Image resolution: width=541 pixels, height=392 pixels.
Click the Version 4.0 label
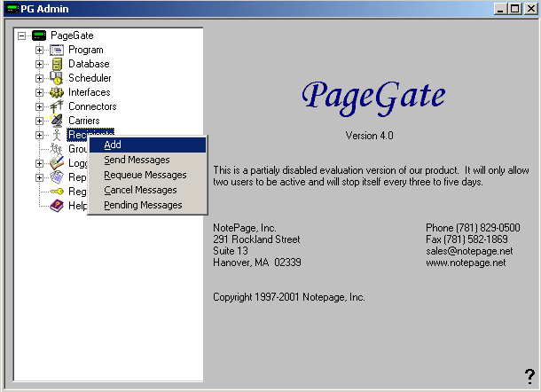[369, 136]
